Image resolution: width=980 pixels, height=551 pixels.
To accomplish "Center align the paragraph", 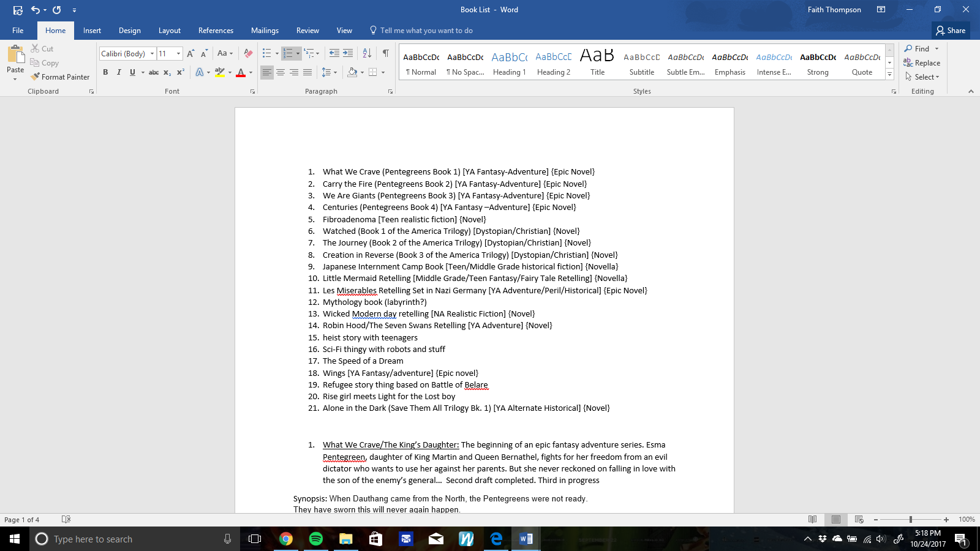I will [281, 72].
